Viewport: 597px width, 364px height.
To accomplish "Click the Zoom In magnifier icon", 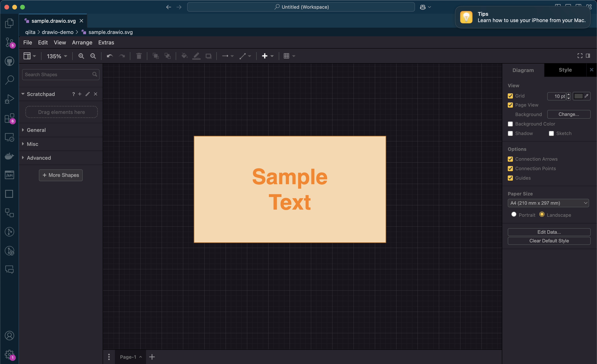I will click(81, 56).
